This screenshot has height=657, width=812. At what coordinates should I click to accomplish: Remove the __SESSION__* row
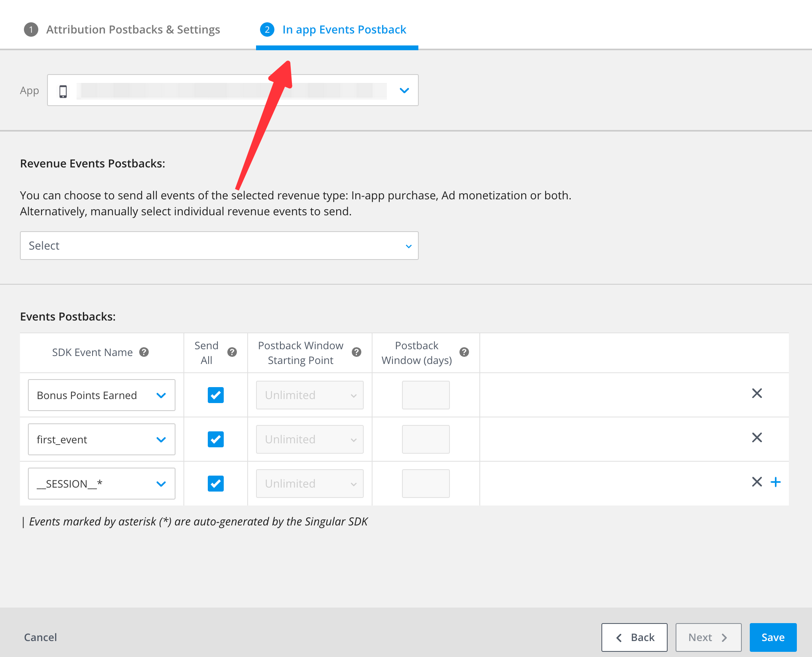point(757,482)
